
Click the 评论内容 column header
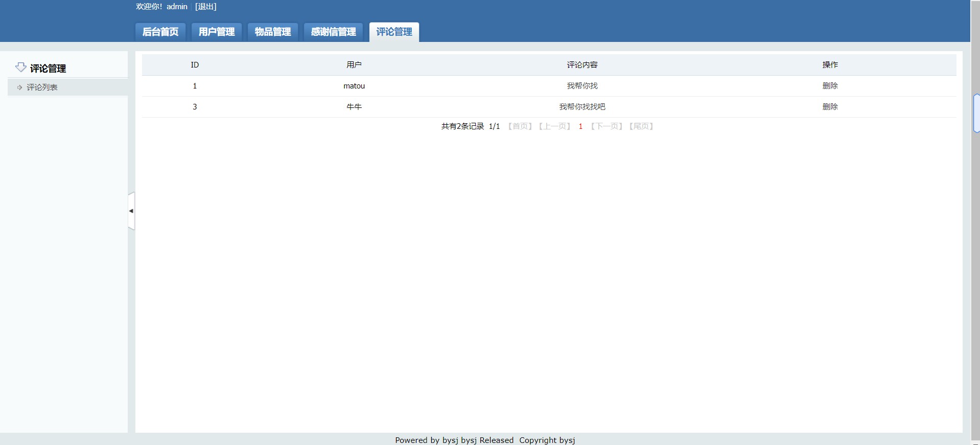[x=582, y=65]
